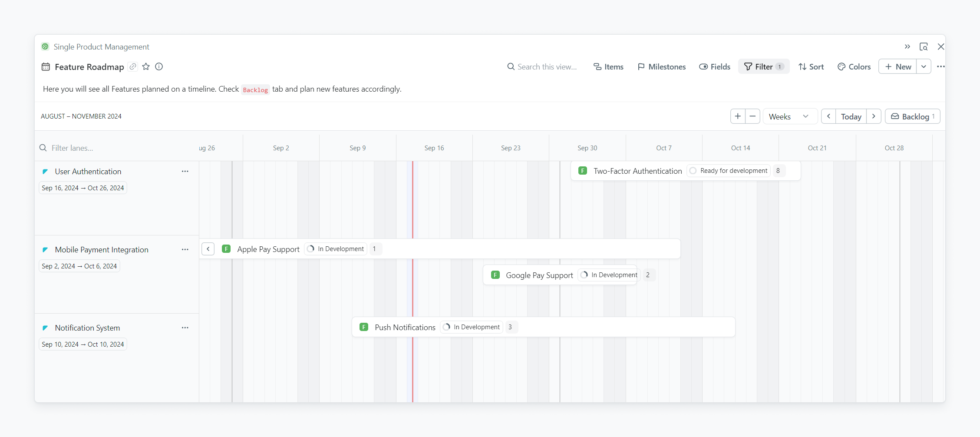
Task: Click the star icon to favorite Feature Roadmap
Action: (x=146, y=66)
